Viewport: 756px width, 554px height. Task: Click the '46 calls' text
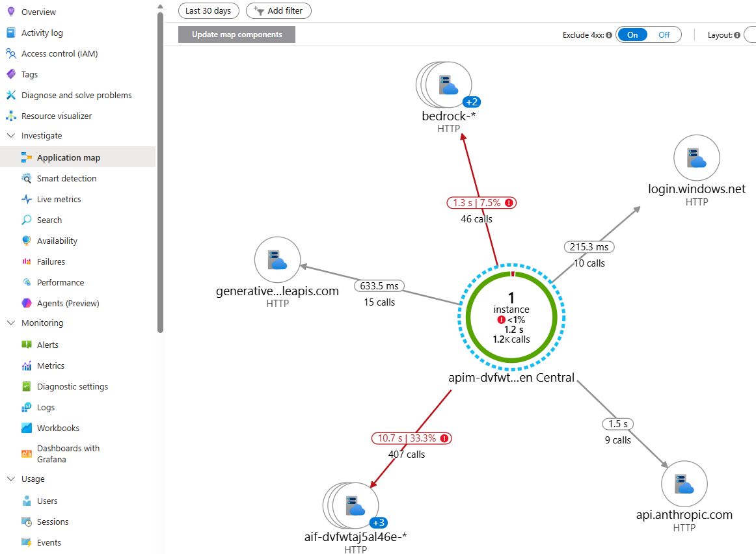476,218
